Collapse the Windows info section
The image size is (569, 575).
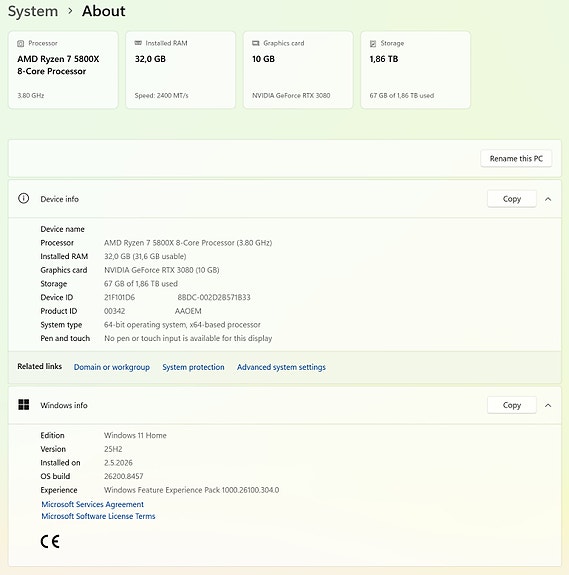click(x=548, y=405)
